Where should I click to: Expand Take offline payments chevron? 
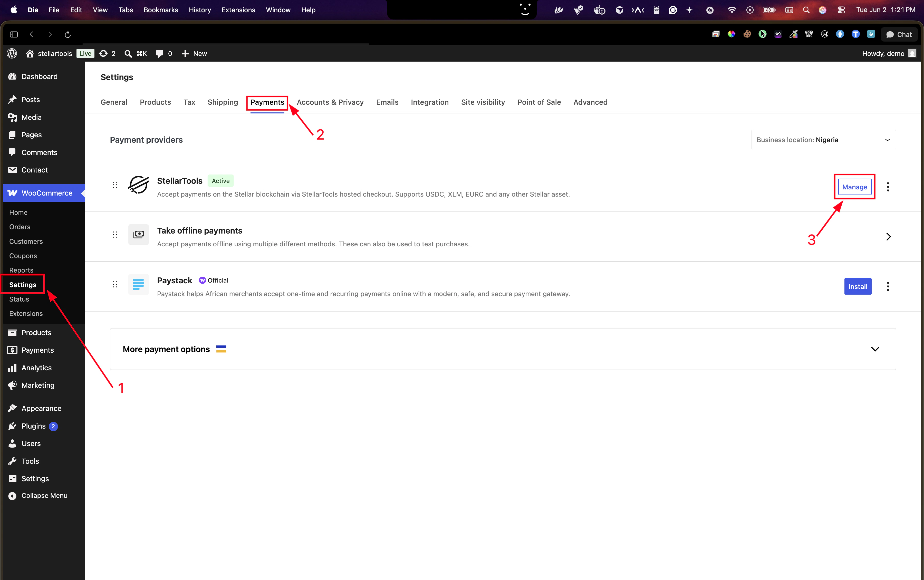888,237
